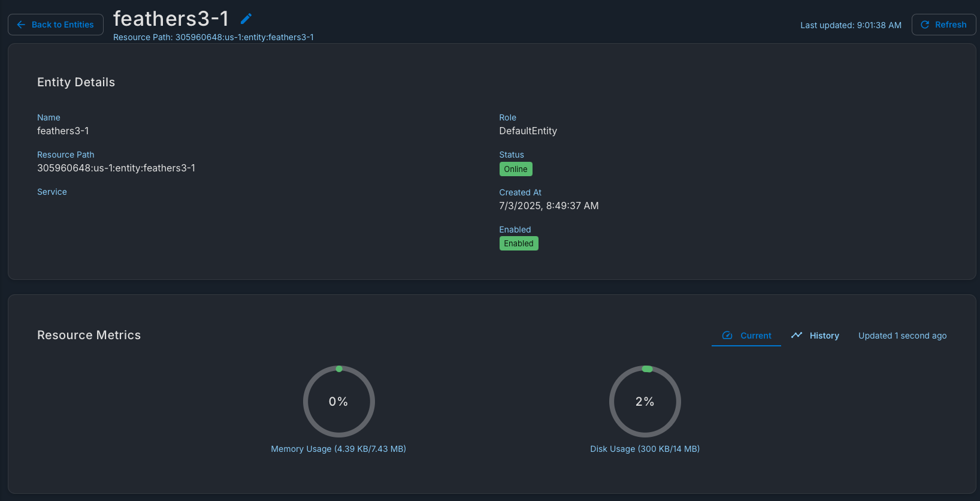The image size is (980, 501).
Task: Click the green Online status badge
Action: click(x=516, y=169)
